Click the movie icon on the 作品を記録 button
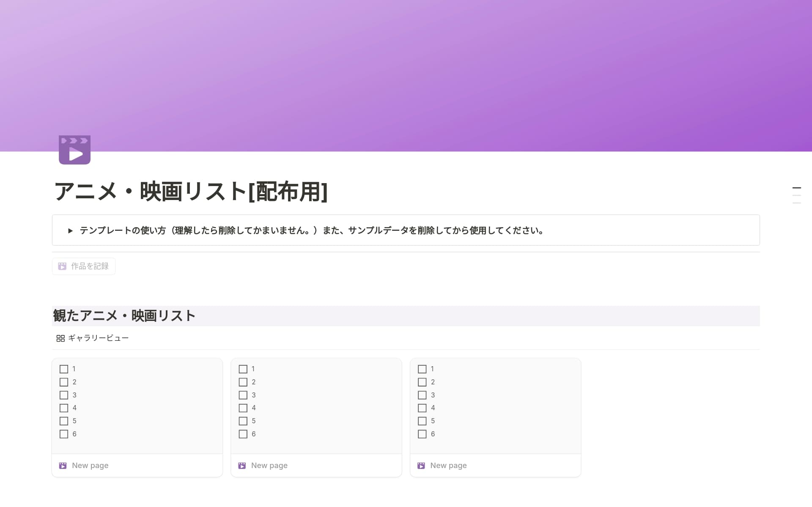This screenshot has height=507, width=812. click(x=63, y=266)
